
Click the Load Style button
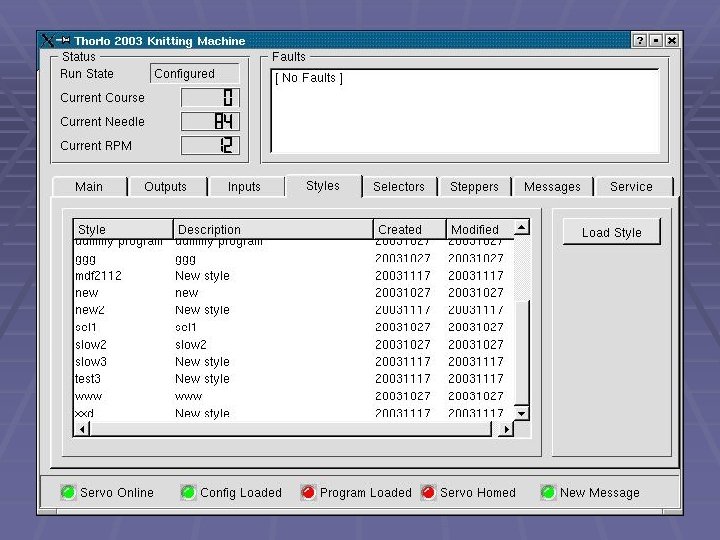(x=612, y=232)
